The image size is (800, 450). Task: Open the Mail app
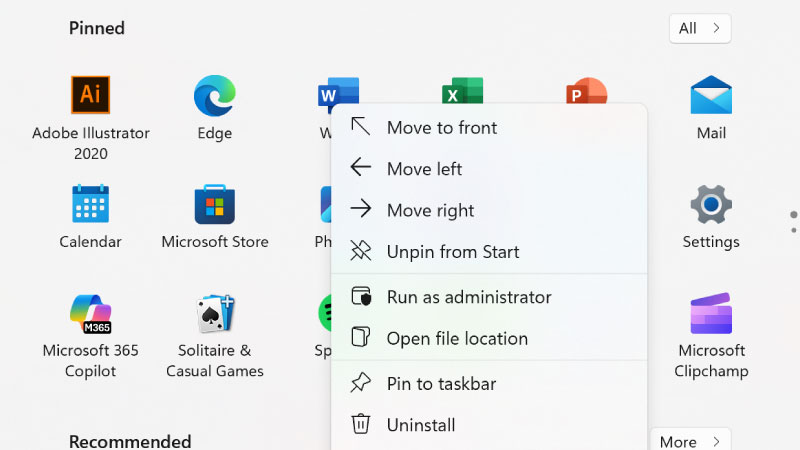(711, 96)
